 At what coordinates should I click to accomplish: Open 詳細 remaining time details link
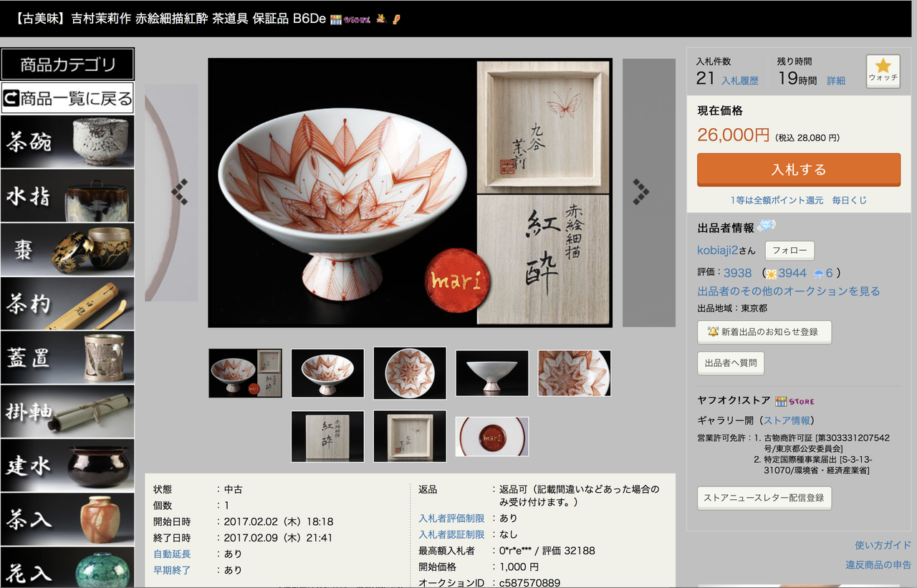[x=836, y=81]
